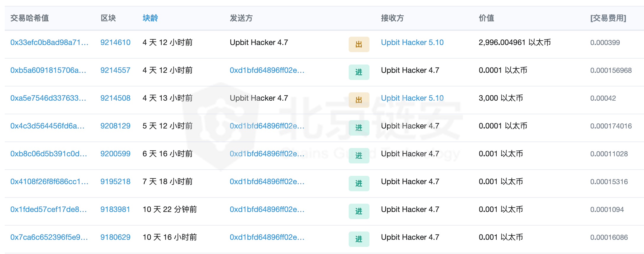Screen dimensions: 644x254
Task: View block 9208129
Action: click(x=115, y=126)
